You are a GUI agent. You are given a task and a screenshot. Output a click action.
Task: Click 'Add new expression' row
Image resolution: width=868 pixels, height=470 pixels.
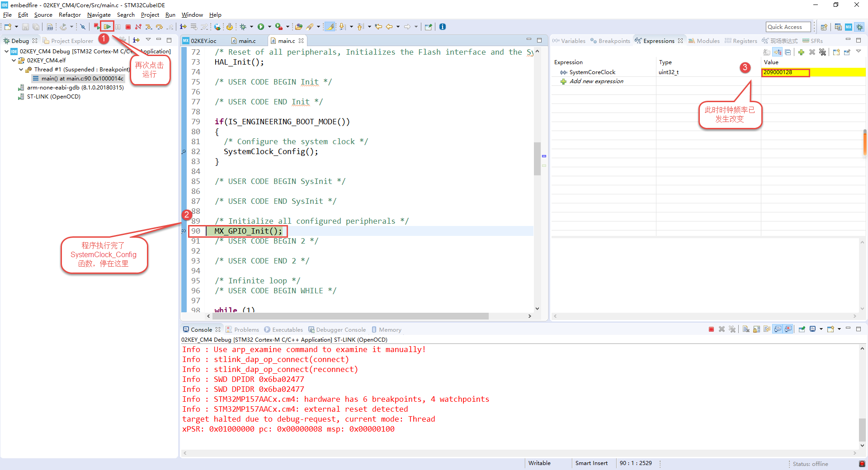592,81
